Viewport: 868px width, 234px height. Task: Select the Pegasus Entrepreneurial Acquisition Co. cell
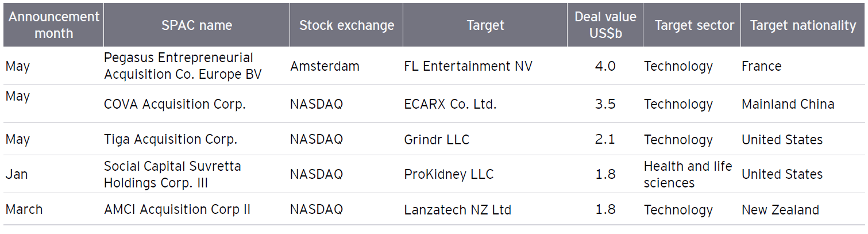point(179,66)
